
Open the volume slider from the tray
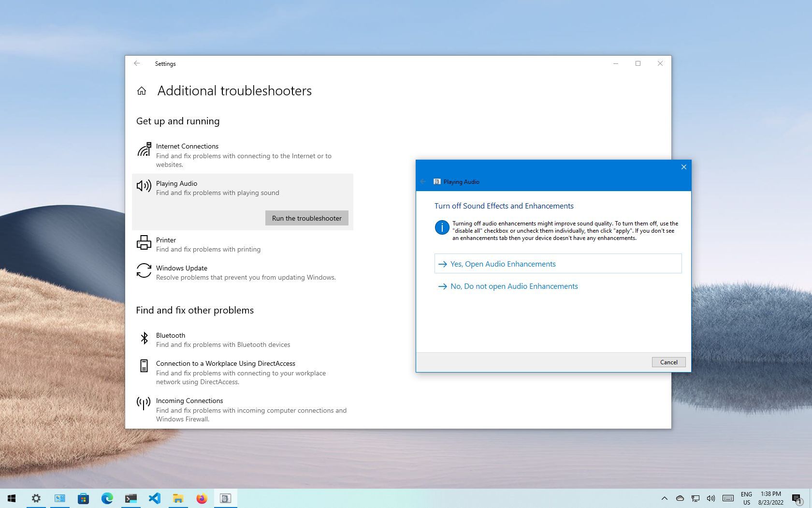(x=710, y=498)
